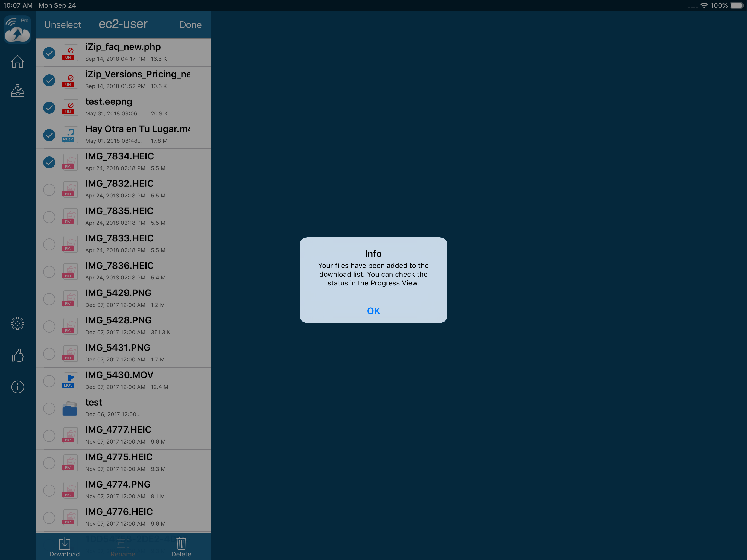Open the Settings gear icon
747x560 pixels.
[17, 323]
